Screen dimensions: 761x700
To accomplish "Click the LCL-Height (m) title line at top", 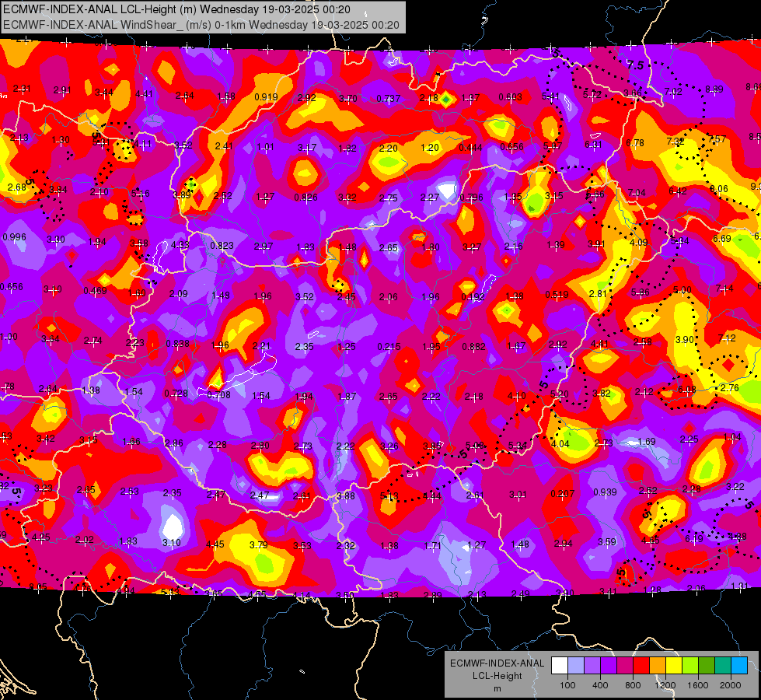I will coord(176,9).
